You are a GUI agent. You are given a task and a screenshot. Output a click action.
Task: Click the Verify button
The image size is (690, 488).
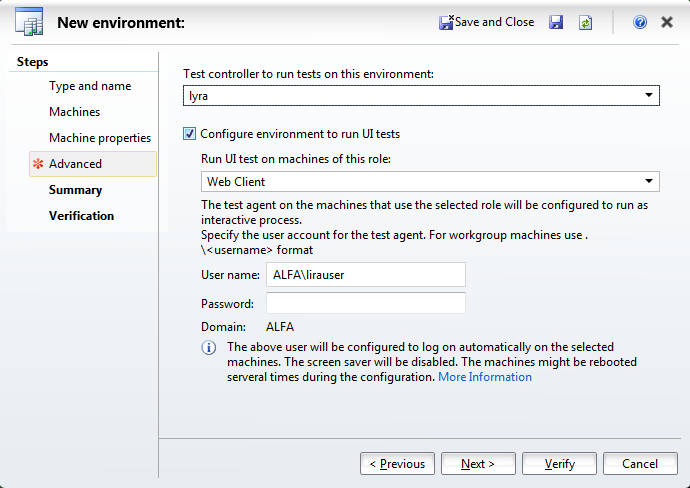tap(559, 463)
